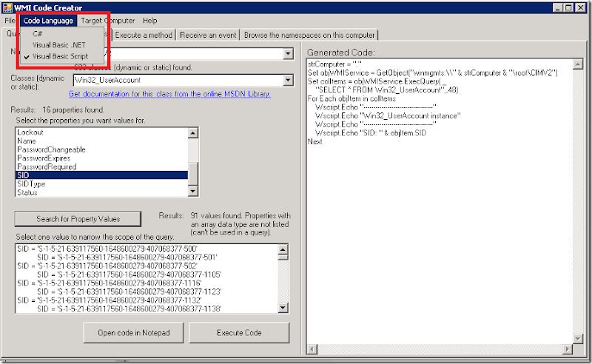Click the SELECT * FROM Win32_UserAccount line
The image size is (592, 364).
pyautogui.click(x=386, y=90)
